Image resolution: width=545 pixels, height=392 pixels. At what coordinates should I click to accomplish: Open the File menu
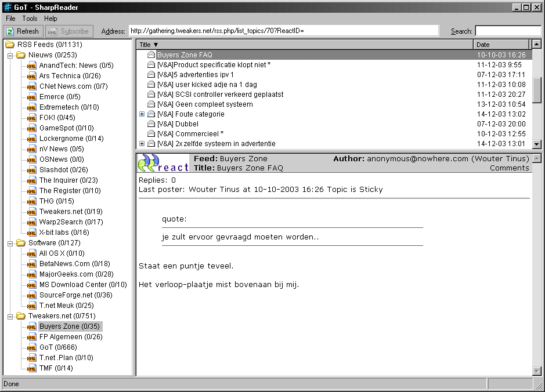click(x=10, y=19)
